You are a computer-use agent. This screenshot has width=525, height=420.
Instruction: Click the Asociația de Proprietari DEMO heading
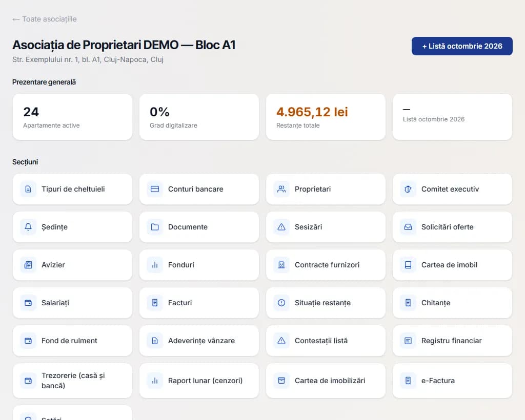coord(124,45)
